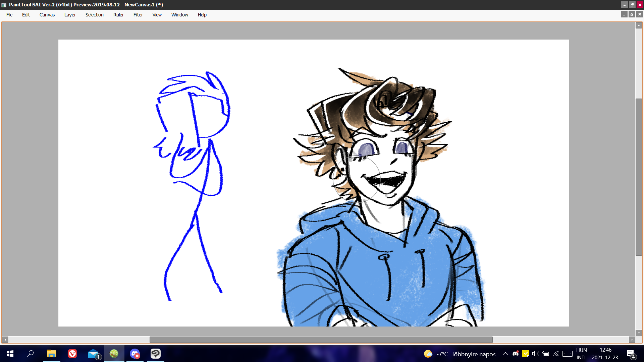
Task: Open the Ruler menu
Action: pyautogui.click(x=118, y=15)
